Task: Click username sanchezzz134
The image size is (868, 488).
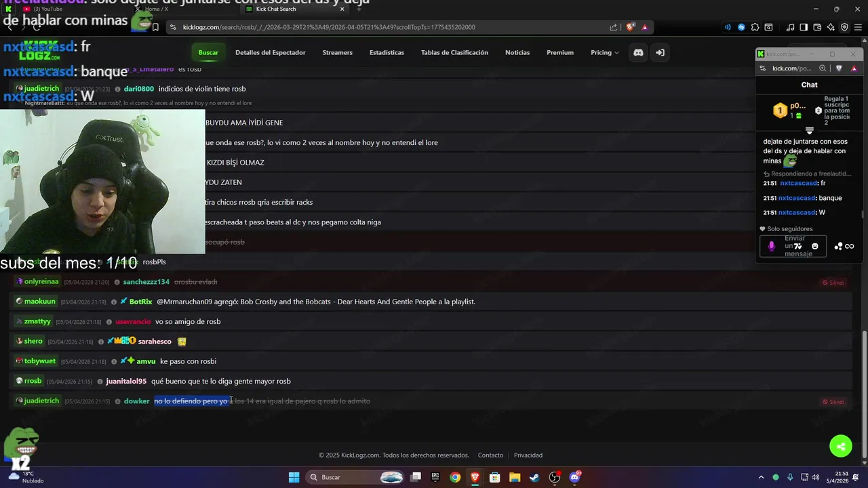Action: click(146, 282)
